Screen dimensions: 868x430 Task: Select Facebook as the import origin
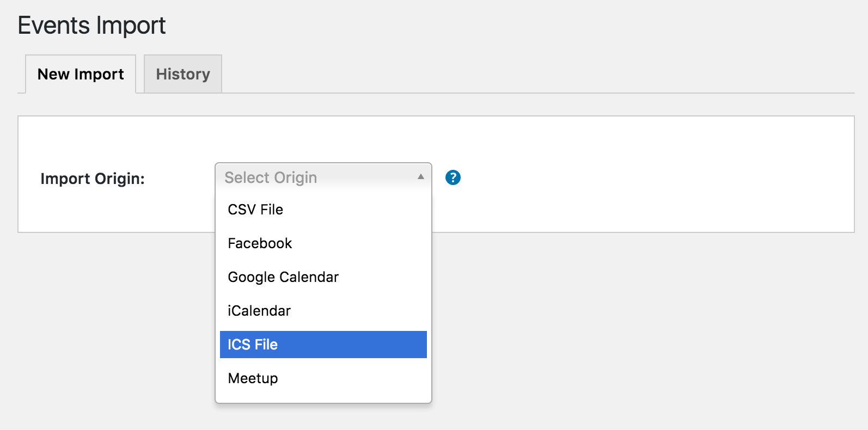[323, 243]
